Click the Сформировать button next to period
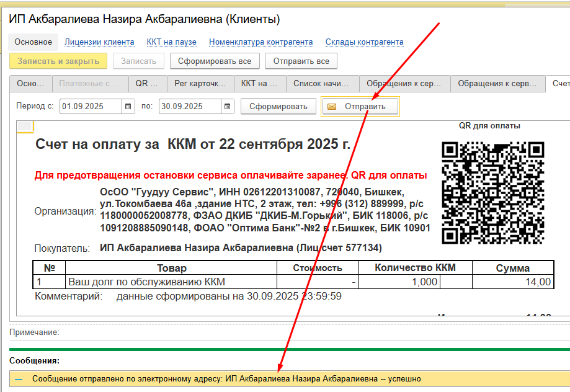Screen dimensions: 570x392 (278, 107)
